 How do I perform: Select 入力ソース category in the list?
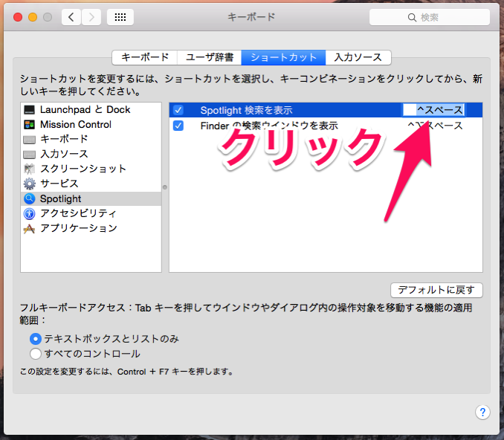[x=91, y=155]
